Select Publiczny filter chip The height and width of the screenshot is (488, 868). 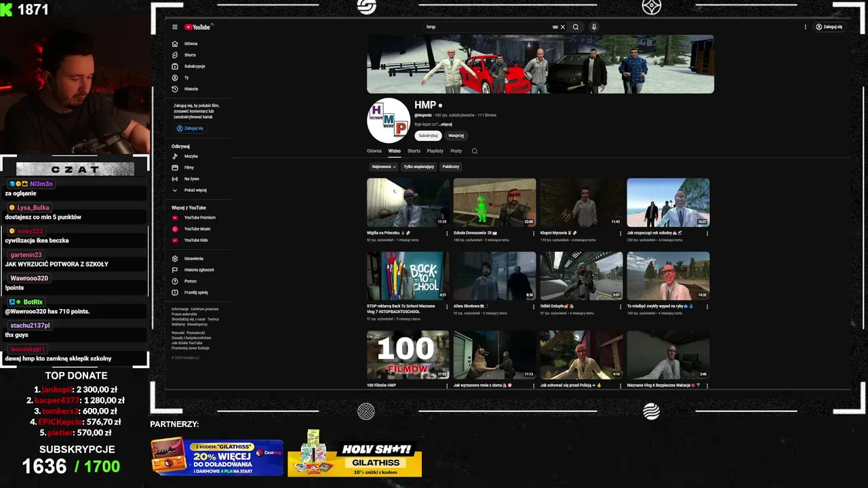[x=451, y=167]
